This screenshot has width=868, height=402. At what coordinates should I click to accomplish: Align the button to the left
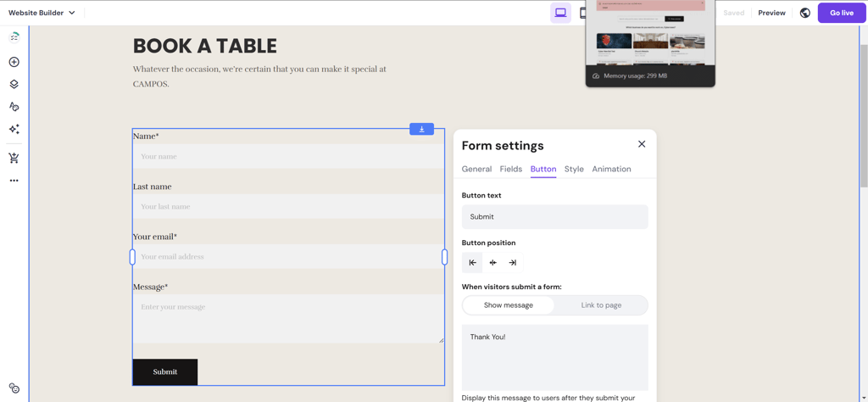point(472,262)
